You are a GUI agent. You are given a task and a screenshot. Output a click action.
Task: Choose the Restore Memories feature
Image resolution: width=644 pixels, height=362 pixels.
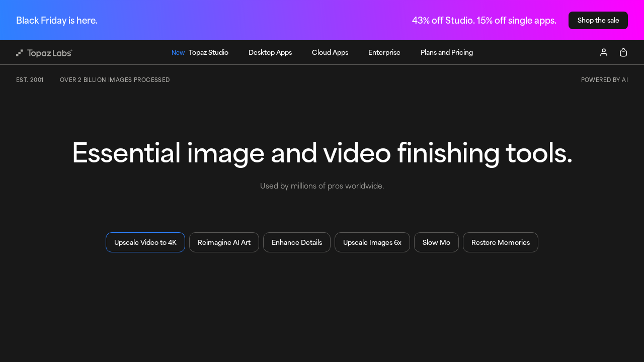tap(500, 242)
